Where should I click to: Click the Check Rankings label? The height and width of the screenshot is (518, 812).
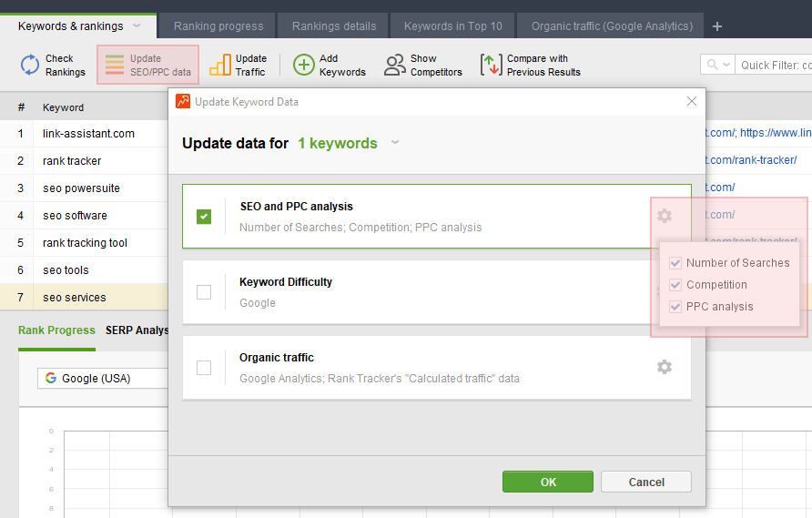(x=66, y=66)
